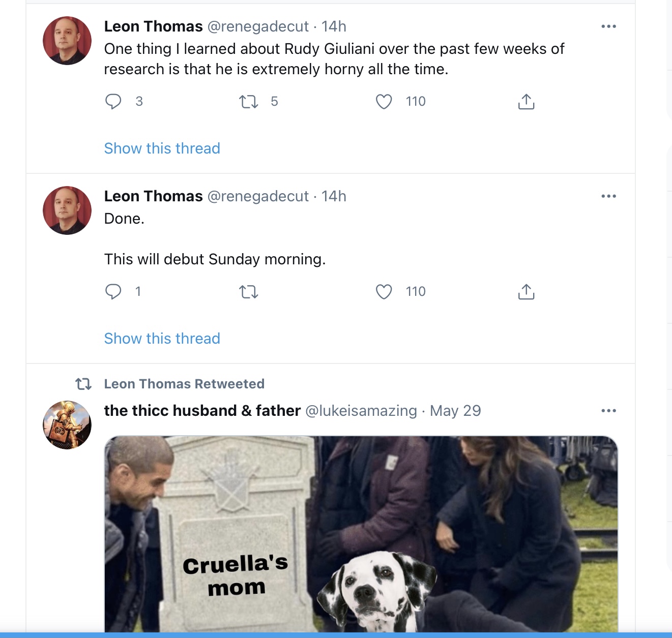Like the Rudy Giuliani tweet

(384, 102)
